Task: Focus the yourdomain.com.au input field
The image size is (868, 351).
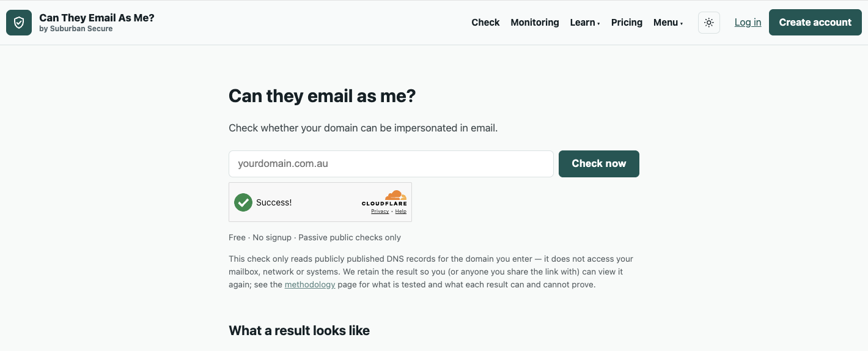Action: point(391,164)
